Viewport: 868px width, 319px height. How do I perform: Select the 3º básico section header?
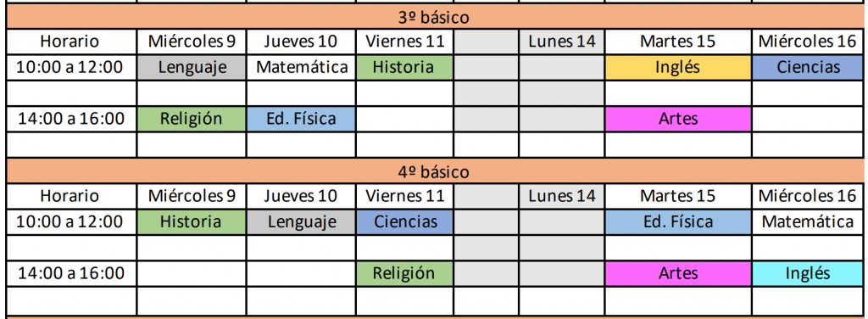coord(433,18)
